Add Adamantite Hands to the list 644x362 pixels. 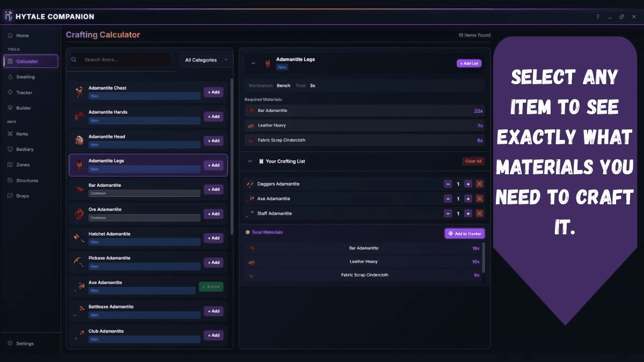pos(214,116)
